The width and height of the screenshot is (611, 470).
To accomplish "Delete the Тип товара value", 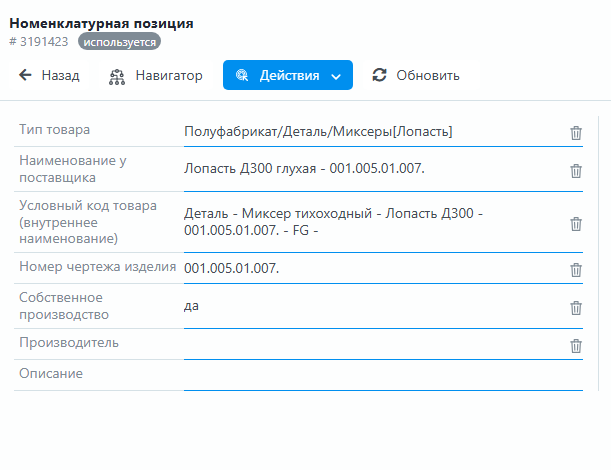I will 576,132.
